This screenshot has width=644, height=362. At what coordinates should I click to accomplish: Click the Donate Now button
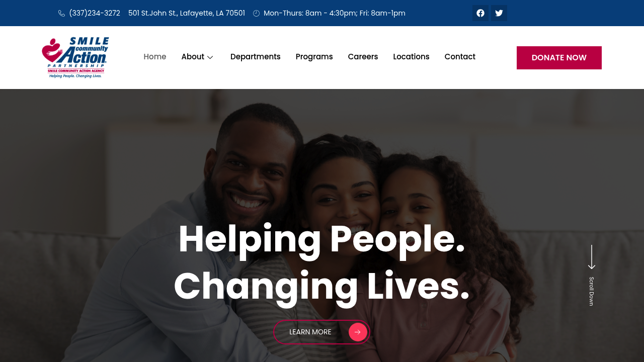pyautogui.click(x=559, y=58)
